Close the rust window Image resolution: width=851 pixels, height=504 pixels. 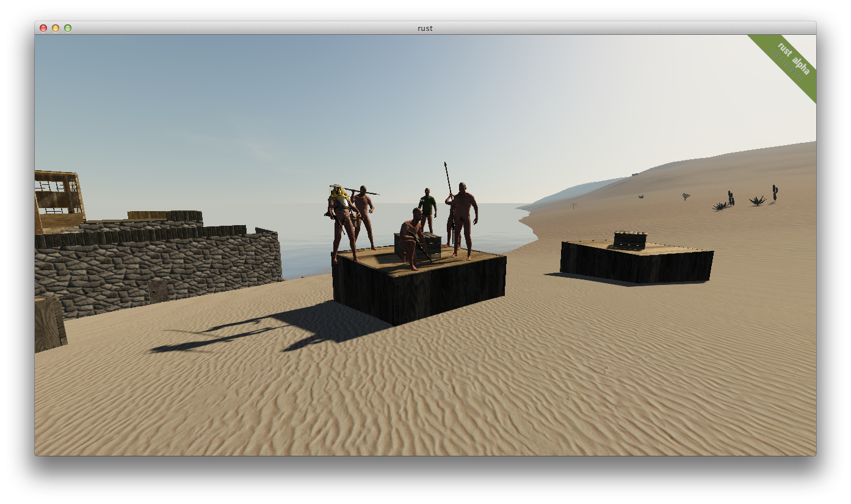click(43, 28)
